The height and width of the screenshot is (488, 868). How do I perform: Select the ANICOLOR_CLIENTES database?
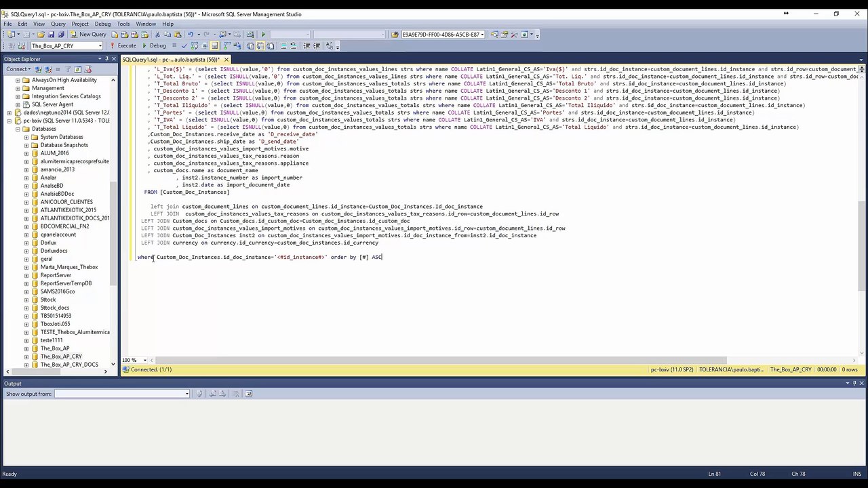(66, 202)
